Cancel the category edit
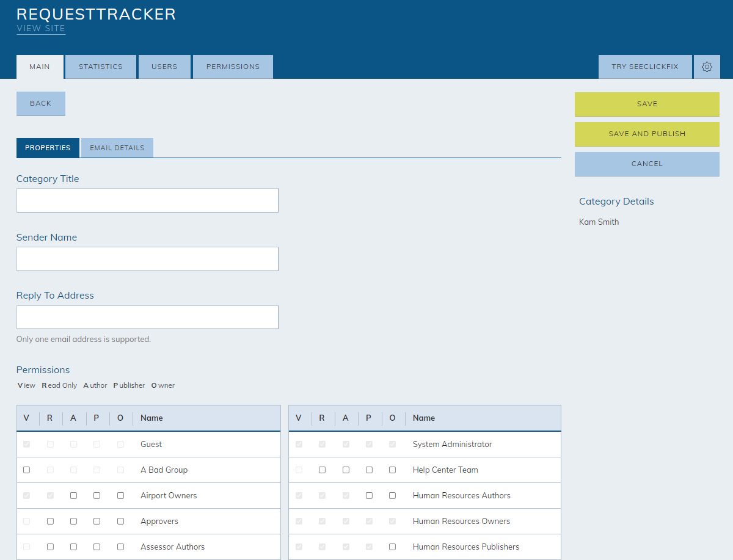Viewport: 733px width, 560px height. (x=647, y=164)
